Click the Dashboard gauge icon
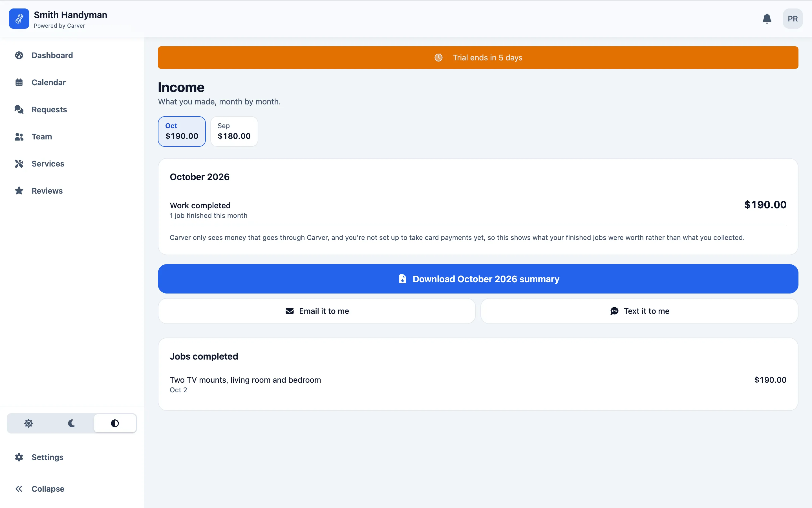 [19, 55]
